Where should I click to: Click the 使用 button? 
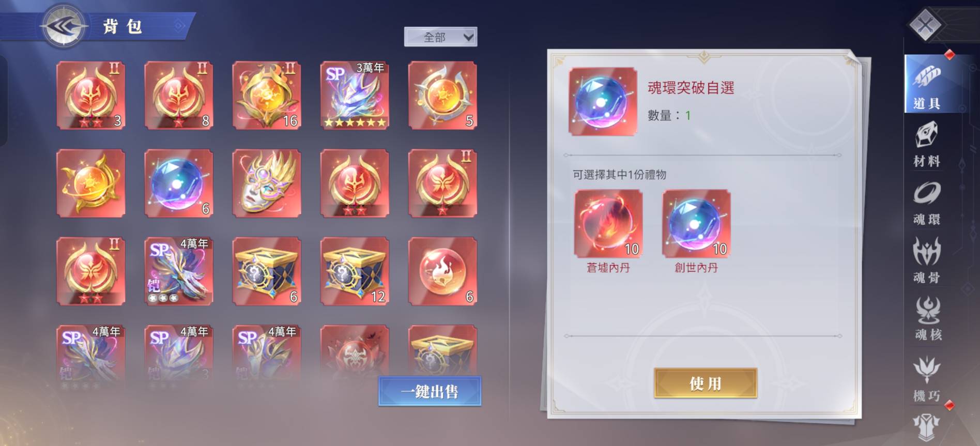click(706, 383)
